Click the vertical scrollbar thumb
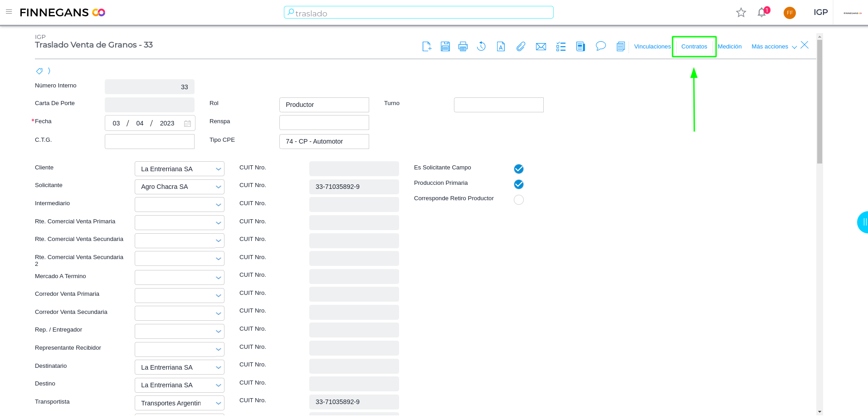The height and width of the screenshot is (419, 868). point(819,102)
